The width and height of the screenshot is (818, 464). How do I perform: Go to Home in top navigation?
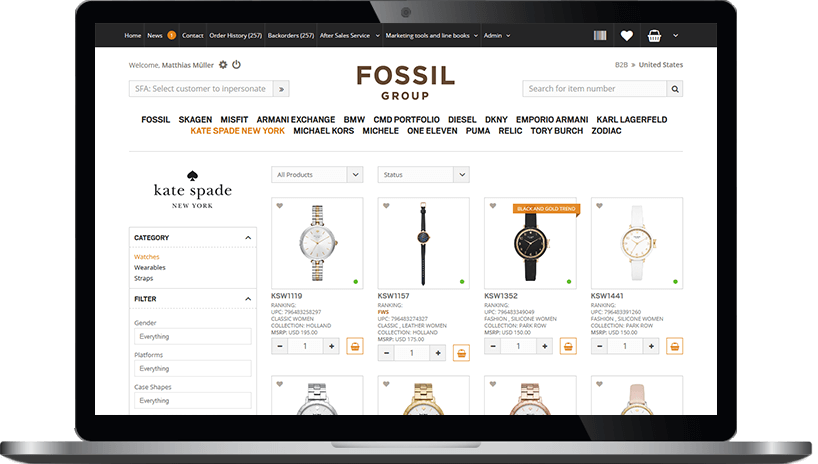(x=133, y=35)
